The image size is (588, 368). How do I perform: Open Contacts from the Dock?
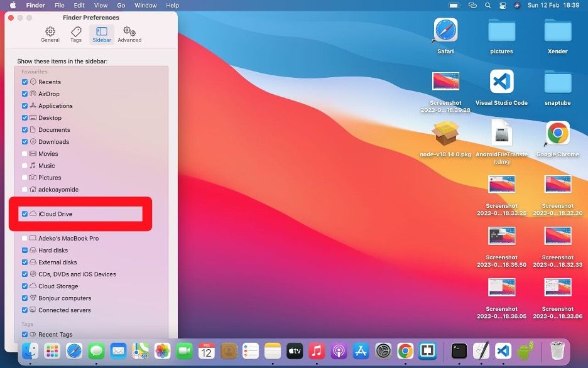click(x=229, y=351)
